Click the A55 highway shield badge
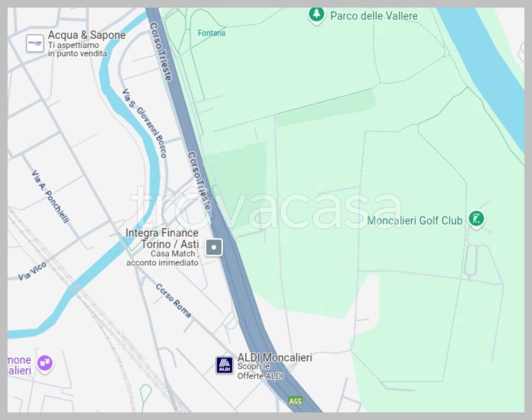This screenshot has height=420, width=532. click(x=295, y=401)
